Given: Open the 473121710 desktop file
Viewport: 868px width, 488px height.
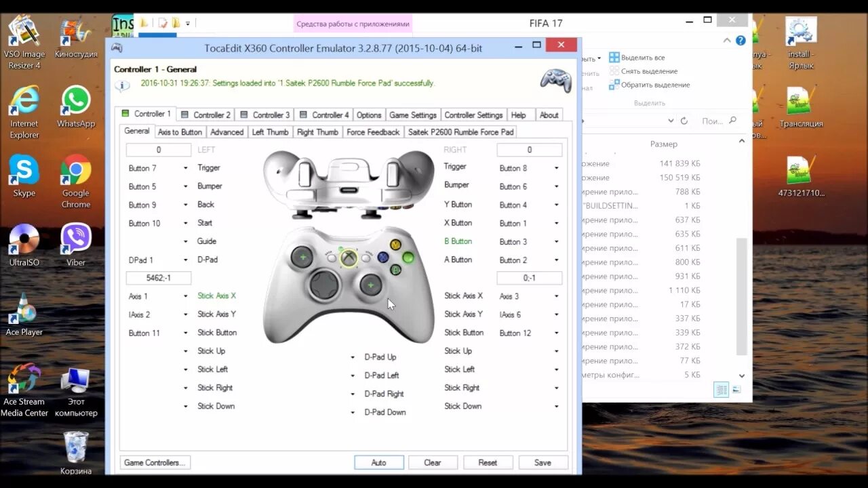Looking at the screenshot, I should tap(801, 176).
